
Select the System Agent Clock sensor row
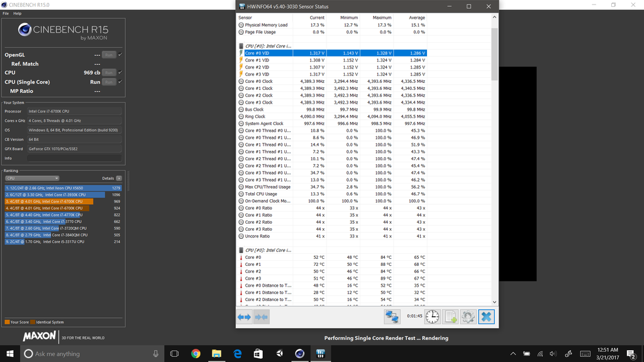(x=332, y=124)
